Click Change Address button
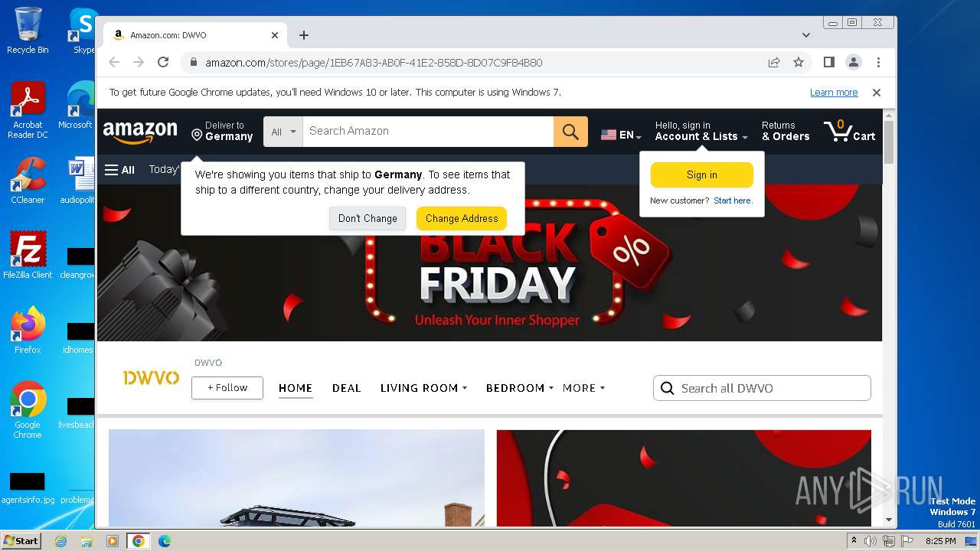Viewport: 980px width, 551px height. (462, 218)
